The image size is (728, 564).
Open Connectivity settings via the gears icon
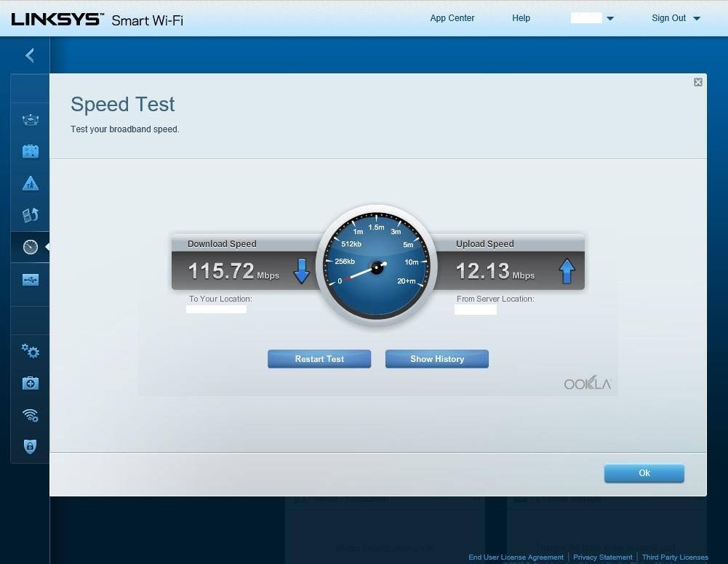click(x=30, y=351)
